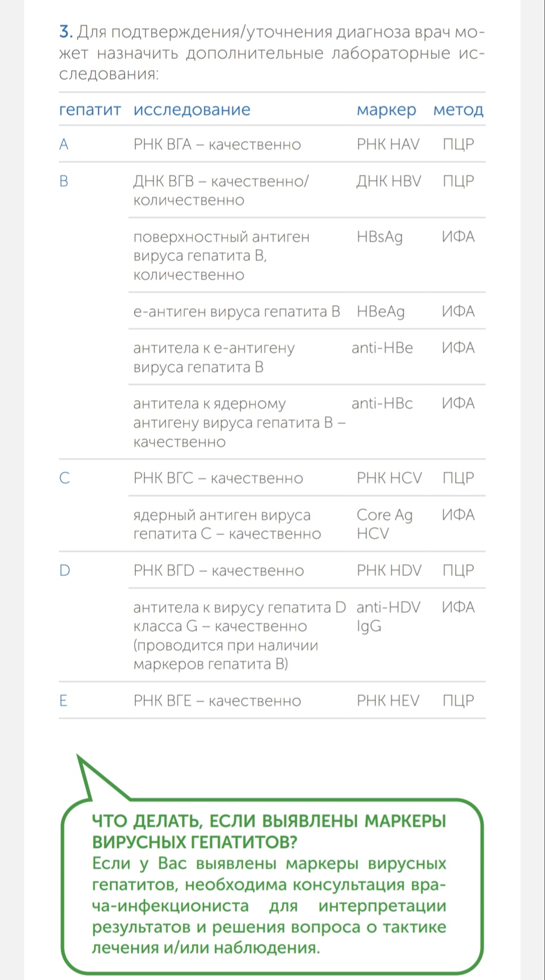This screenshot has height=980, width=545.
Task: Click 'anti-HDV IgG' marker cell
Action: click(x=388, y=616)
